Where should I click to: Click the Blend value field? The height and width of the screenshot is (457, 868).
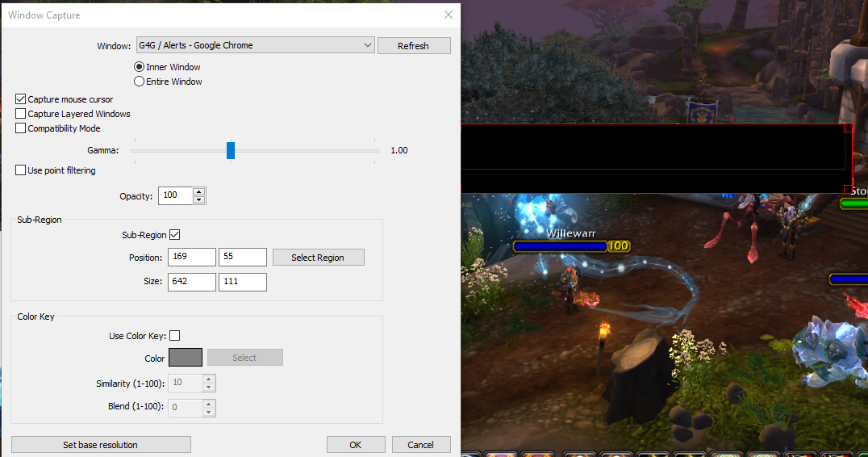click(x=186, y=408)
